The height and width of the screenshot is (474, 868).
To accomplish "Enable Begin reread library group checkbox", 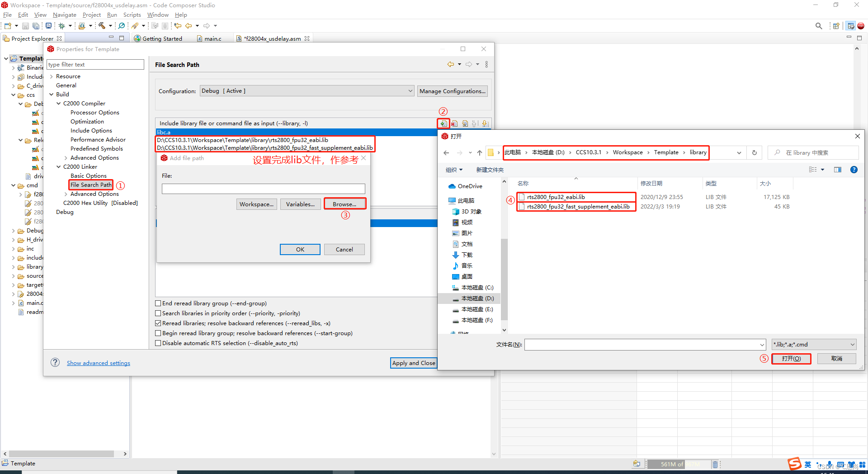I will [158, 333].
